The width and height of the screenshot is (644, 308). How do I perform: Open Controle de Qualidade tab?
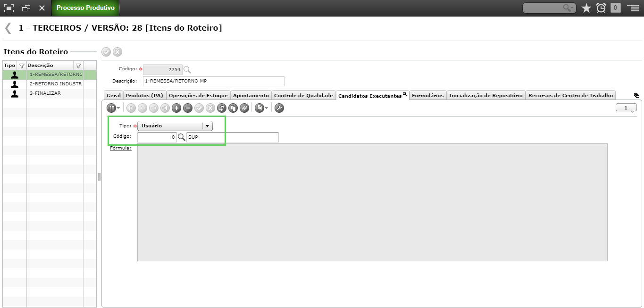[x=303, y=95]
